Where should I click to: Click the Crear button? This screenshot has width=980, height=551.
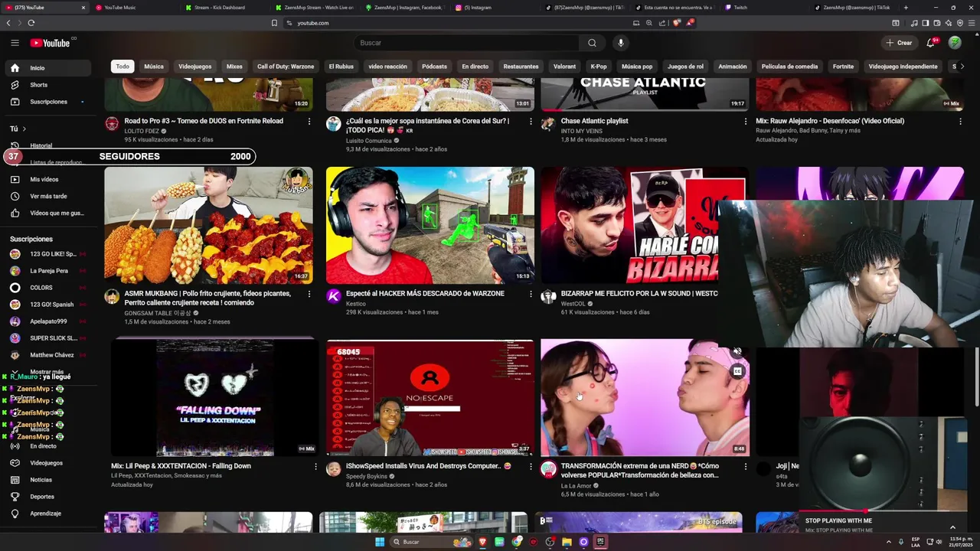(899, 43)
